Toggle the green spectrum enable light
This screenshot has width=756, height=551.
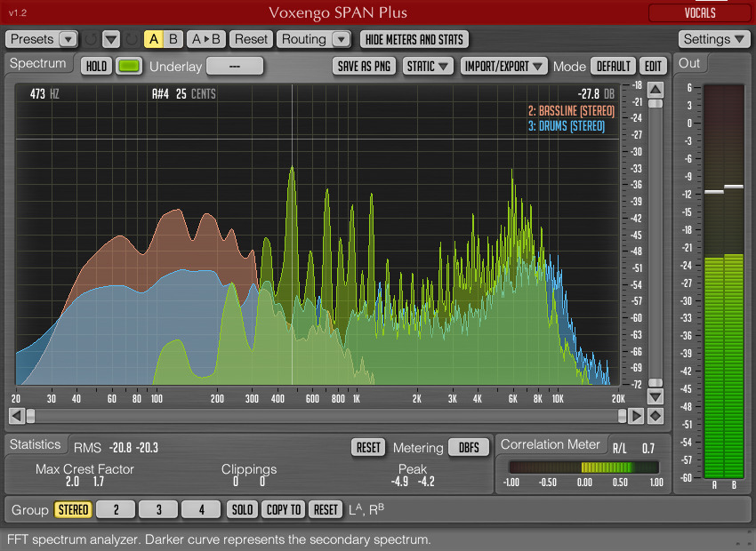129,66
